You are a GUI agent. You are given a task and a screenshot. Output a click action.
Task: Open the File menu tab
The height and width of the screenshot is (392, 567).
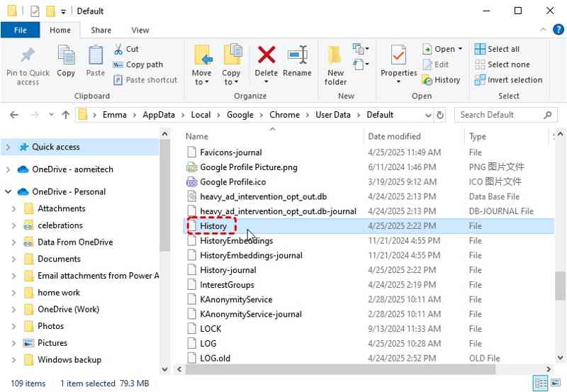pos(21,30)
